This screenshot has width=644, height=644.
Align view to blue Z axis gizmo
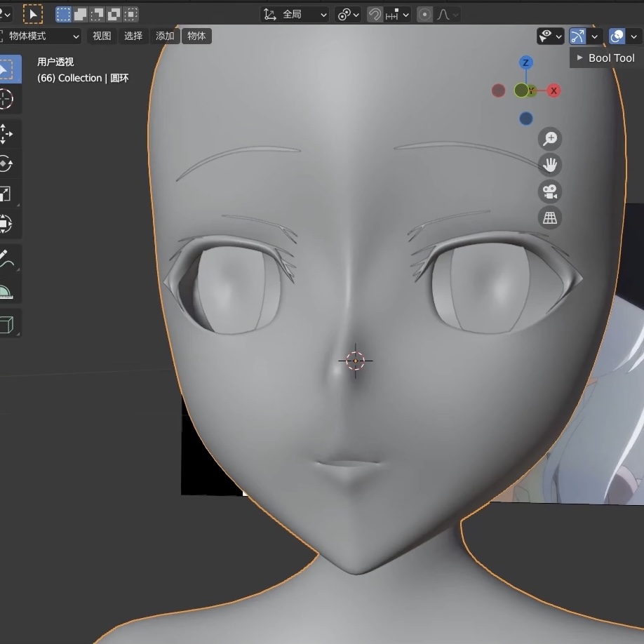tap(525, 62)
